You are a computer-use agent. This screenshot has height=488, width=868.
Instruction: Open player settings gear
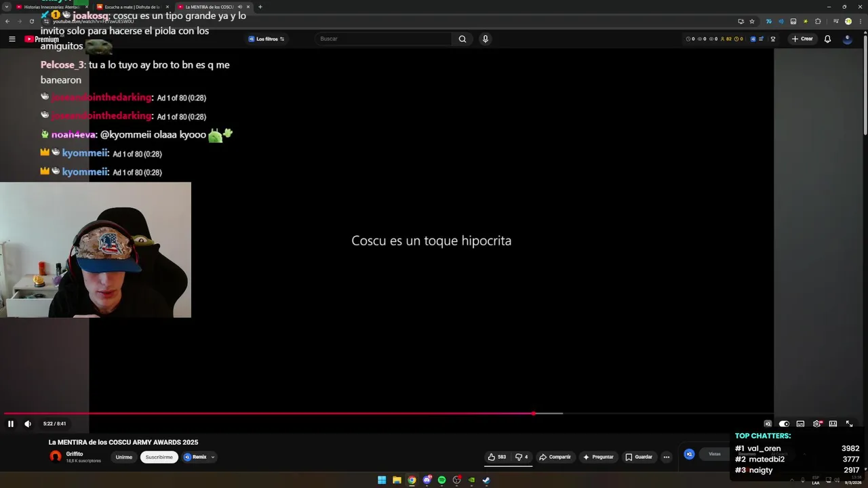[816, 424]
